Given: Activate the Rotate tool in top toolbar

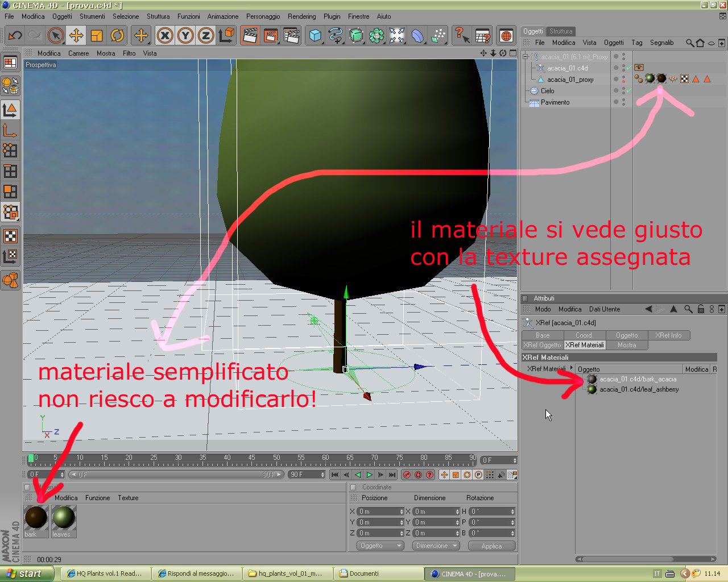Looking at the screenshot, I should [117, 36].
